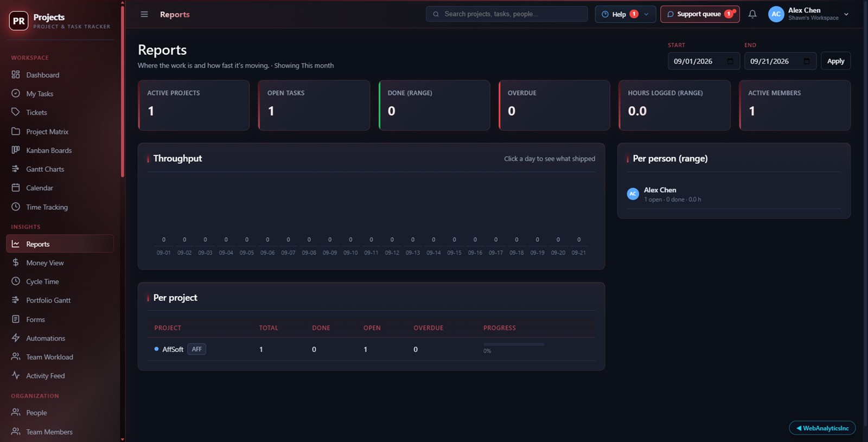This screenshot has height=442, width=868.
Task: Apply the selected date range
Action: [835, 61]
